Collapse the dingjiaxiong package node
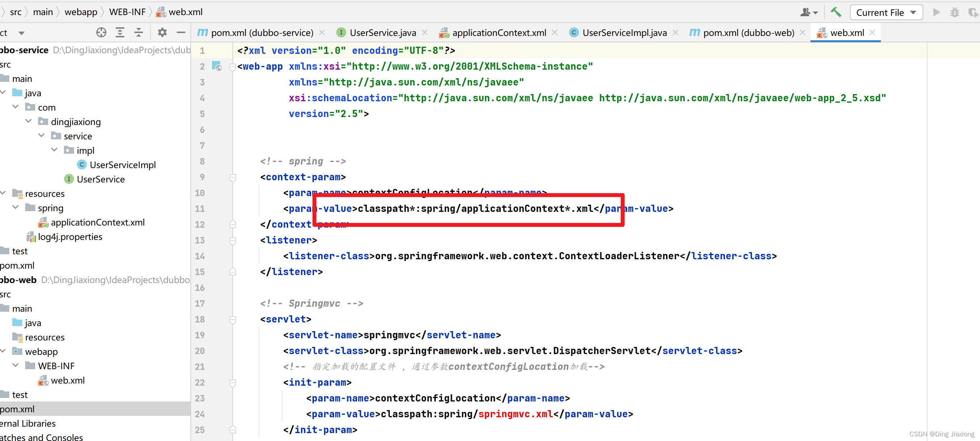 (28, 121)
